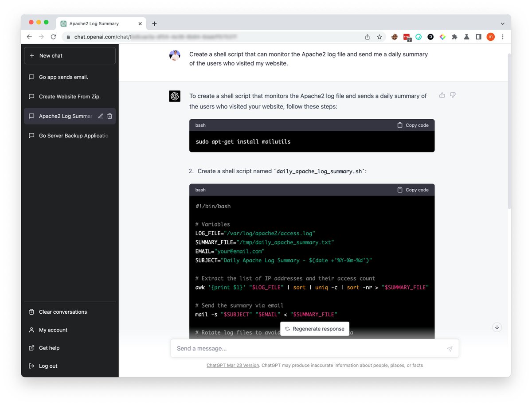
Task: Delete Apache2 Log Summary with trash icon
Action: pos(110,116)
